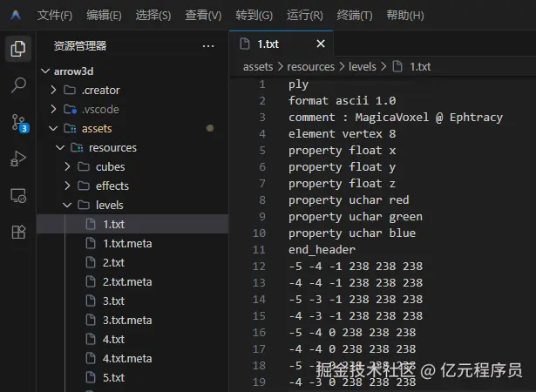536x392 pixels.
Task: Open the 选择(S) menu
Action: [x=153, y=15]
